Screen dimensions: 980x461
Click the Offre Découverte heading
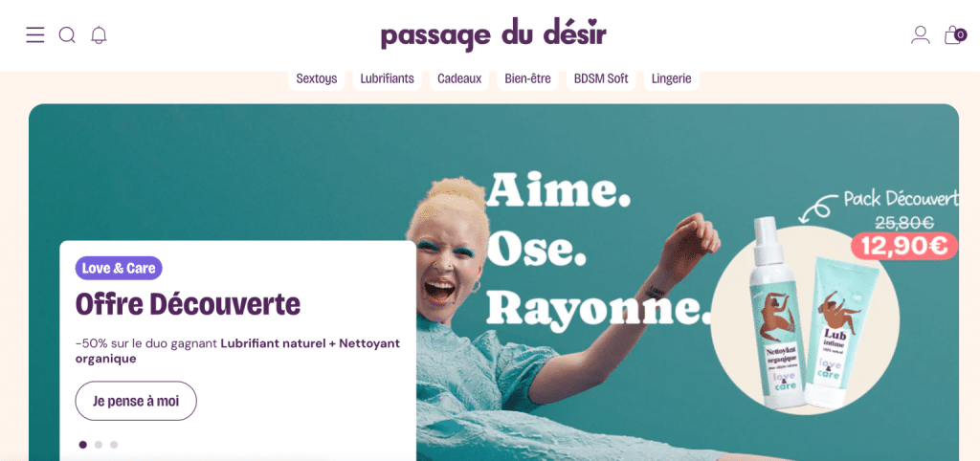188,305
